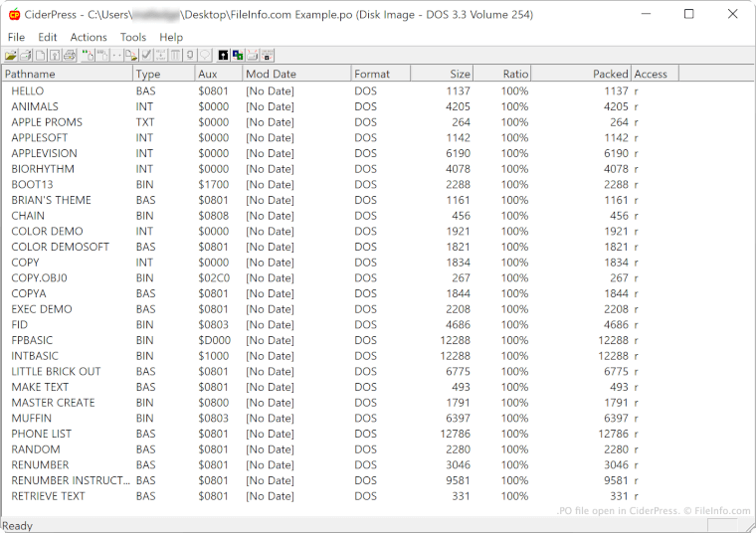
Task: Open the Help menu
Action: [171, 37]
